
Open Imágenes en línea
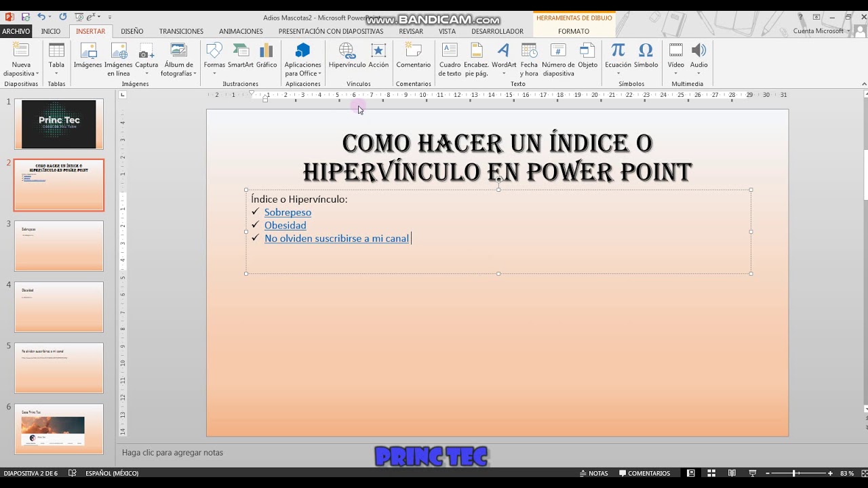(x=119, y=60)
